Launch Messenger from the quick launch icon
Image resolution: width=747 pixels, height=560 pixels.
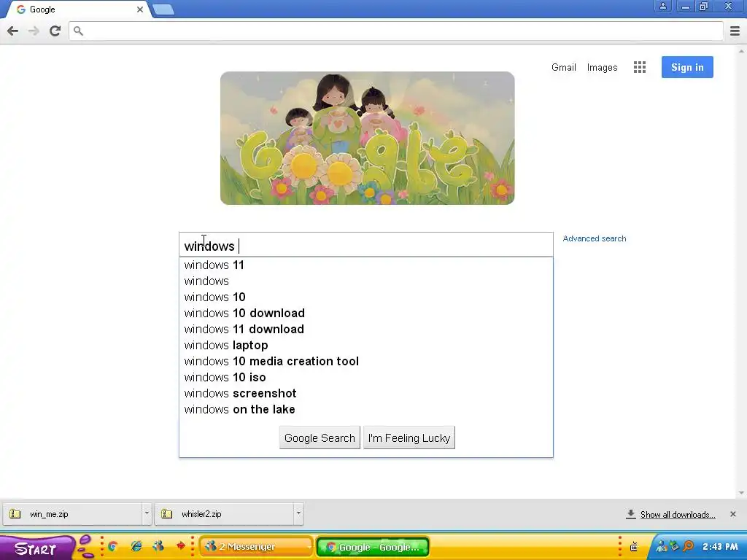tap(158, 547)
